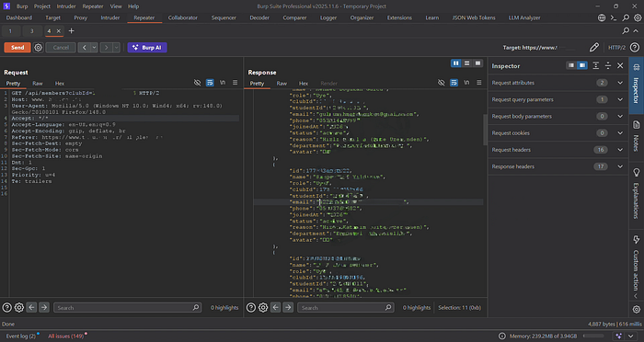Switch to Repeater tab 1
This screenshot has height=342, width=644.
click(10, 30)
